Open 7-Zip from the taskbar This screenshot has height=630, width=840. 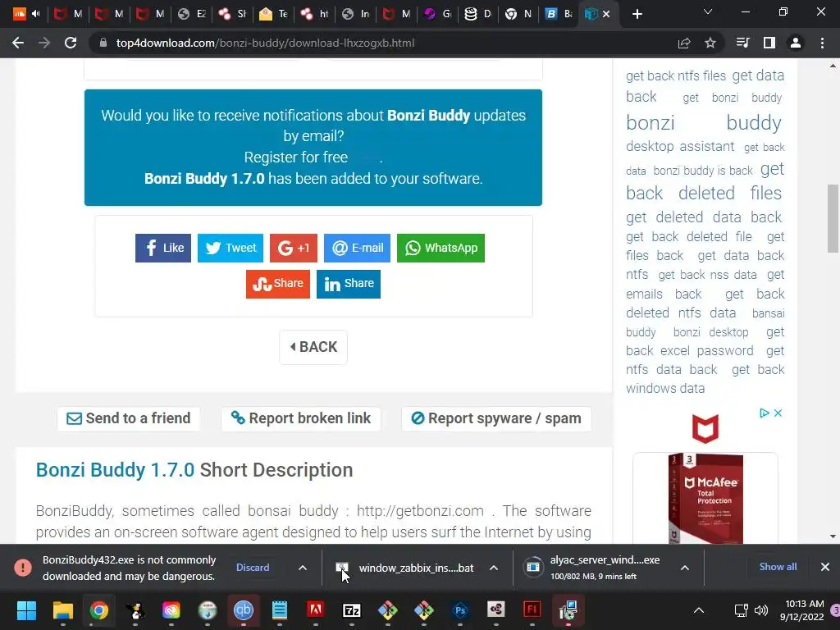point(351,609)
